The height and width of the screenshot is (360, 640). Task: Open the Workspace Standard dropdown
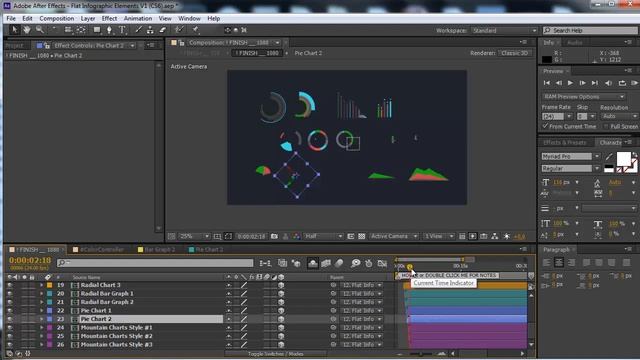pos(504,31)
